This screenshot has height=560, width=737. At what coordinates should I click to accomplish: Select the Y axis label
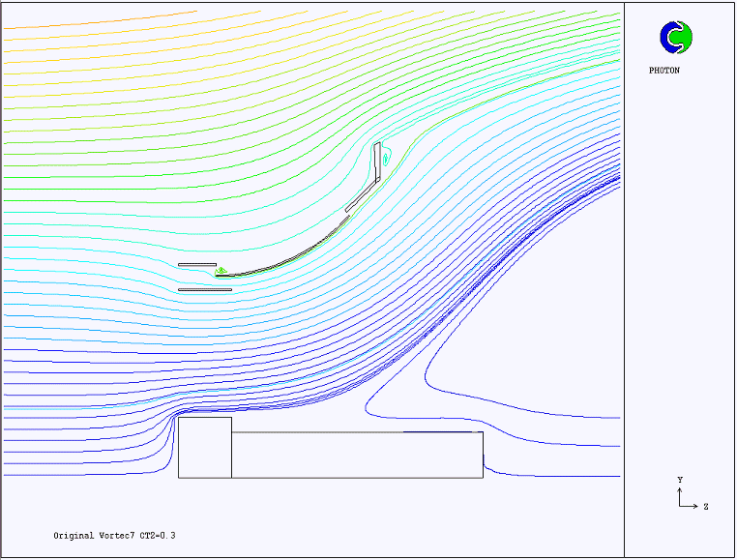[680, 480]
